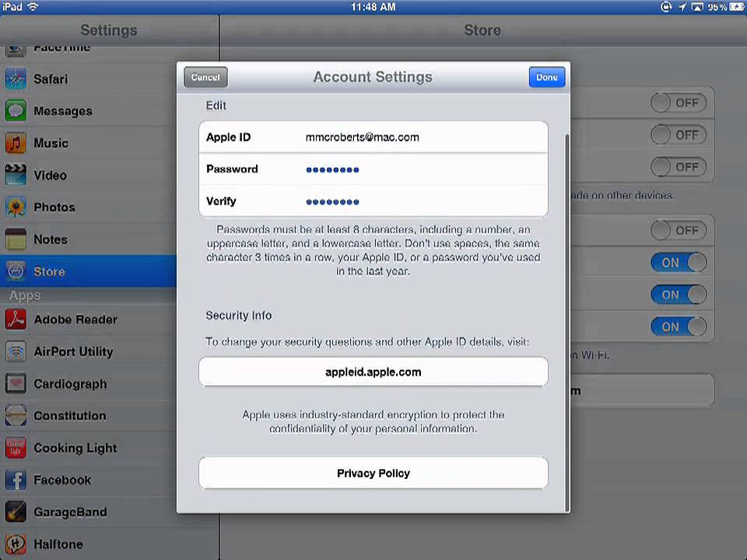Select Store row in settings sidebar
Viewport: 747px width, 560px height.
[x=88, y=271]
